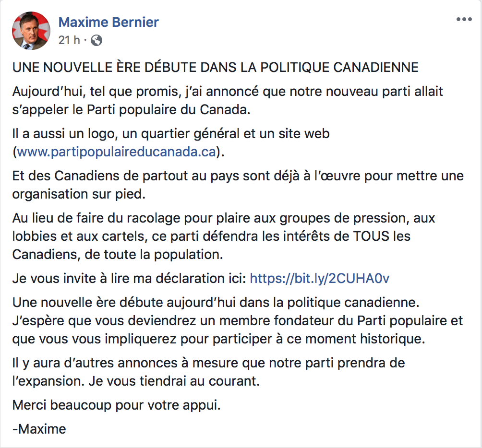Screen dimensions: 482x448
Task: Open the post options three-dots menu
Action: tap(464, 19)
